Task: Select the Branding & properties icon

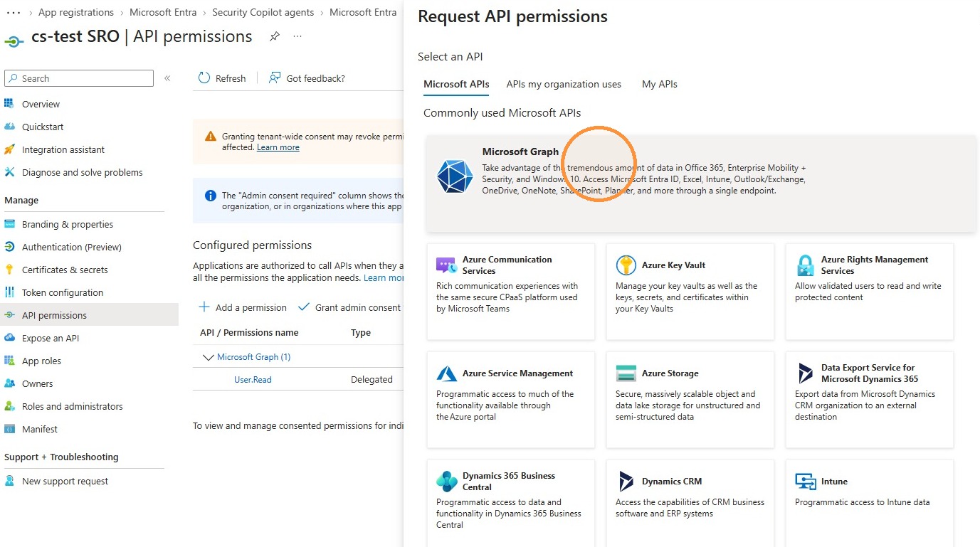Action: [9, 224]
